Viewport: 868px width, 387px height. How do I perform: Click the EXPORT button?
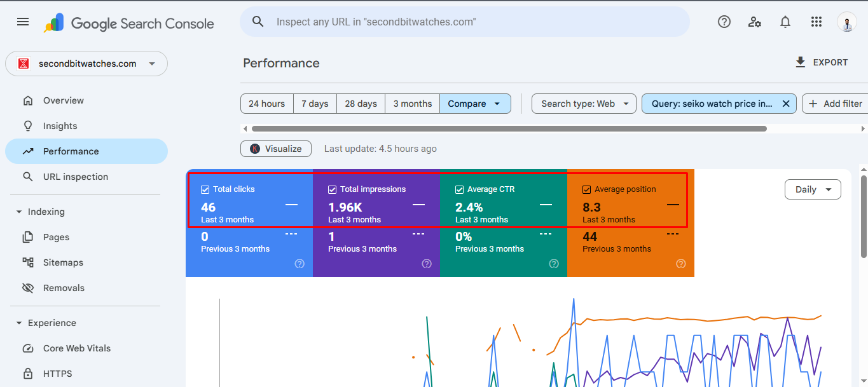click(821, 62)
